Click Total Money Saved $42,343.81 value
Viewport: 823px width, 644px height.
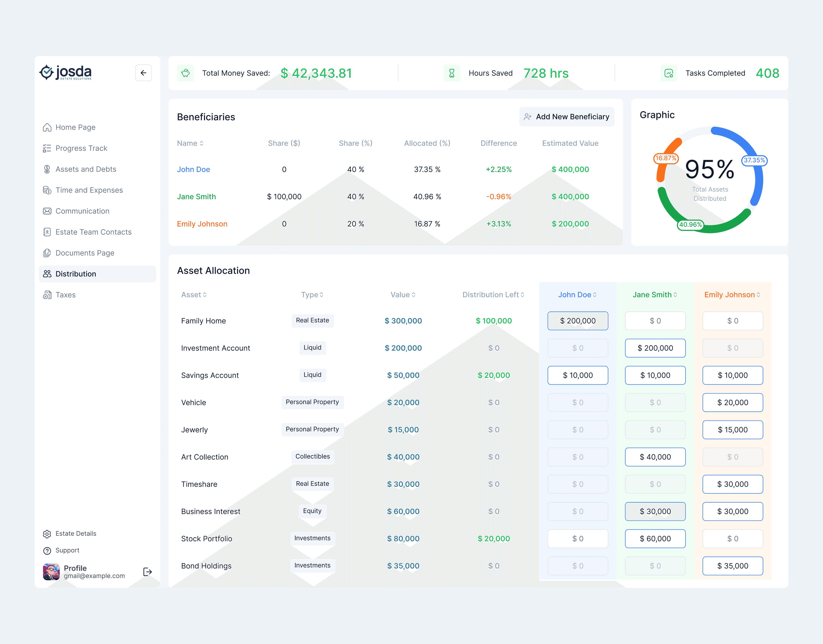[x=316, y=73]
